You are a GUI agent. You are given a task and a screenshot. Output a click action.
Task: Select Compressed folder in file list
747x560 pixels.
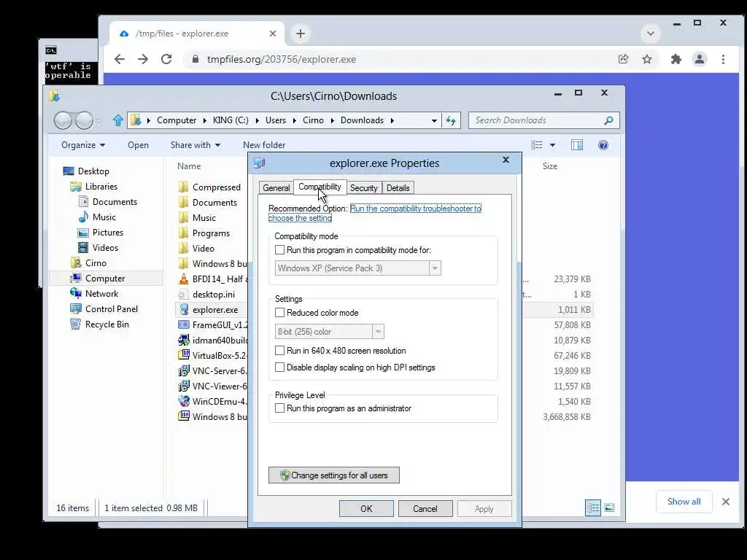209,187
